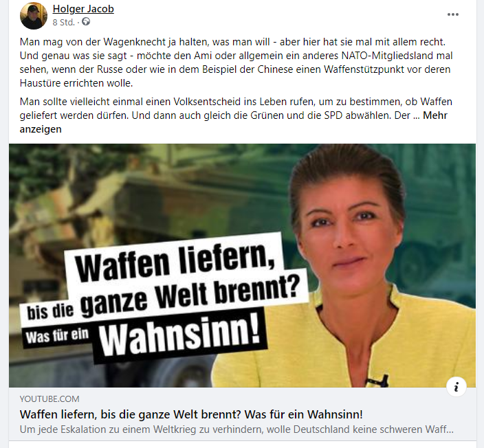This screenshot has height=448, width=484.
Task: Click the black 'Was für ein' label
Action: [58, 336]
